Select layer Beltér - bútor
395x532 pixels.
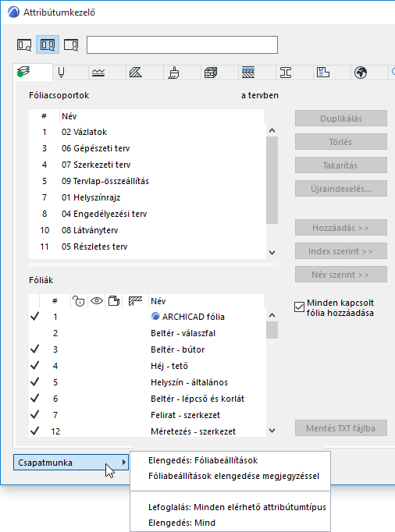click(147, 349)
